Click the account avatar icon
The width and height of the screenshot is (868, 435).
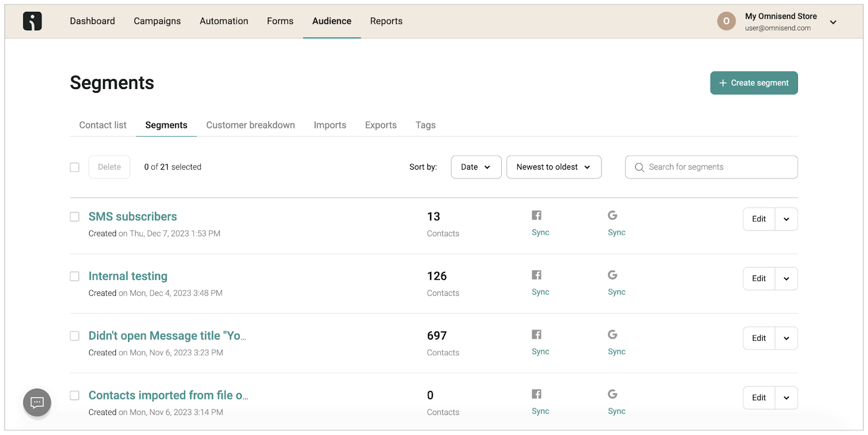[726, 21]
